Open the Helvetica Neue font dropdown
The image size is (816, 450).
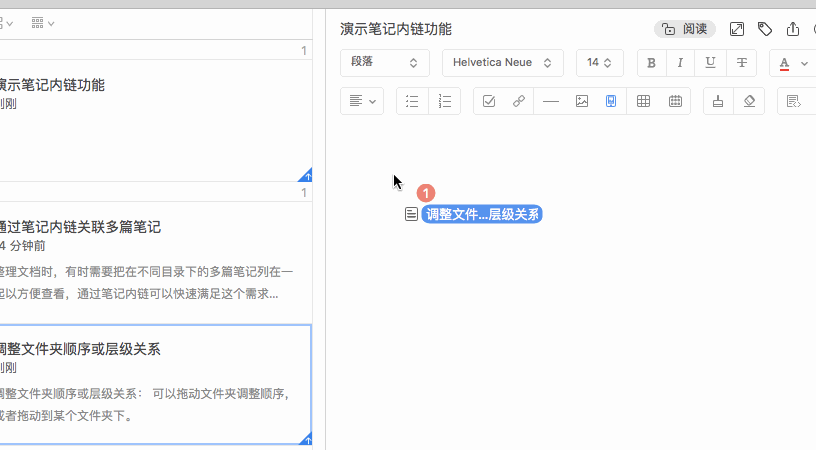click(x=503, y=63)
